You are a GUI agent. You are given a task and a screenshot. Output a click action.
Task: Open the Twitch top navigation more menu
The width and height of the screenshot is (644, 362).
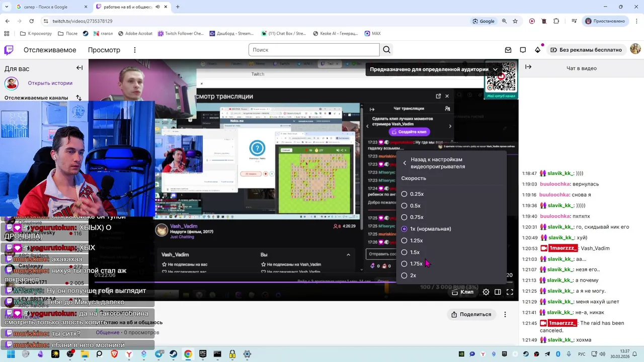pyautogui.click(x=134, y=50)
